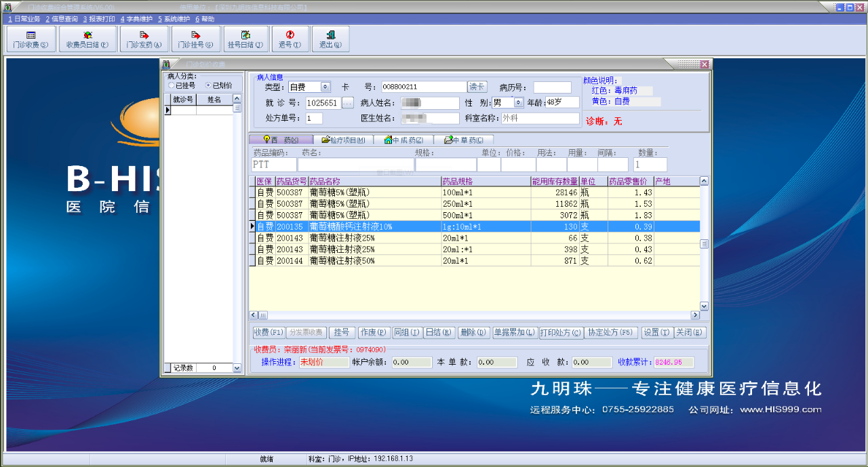Click the 读卡 button
The height and width of the screenshot is (467, 868).
477,87
